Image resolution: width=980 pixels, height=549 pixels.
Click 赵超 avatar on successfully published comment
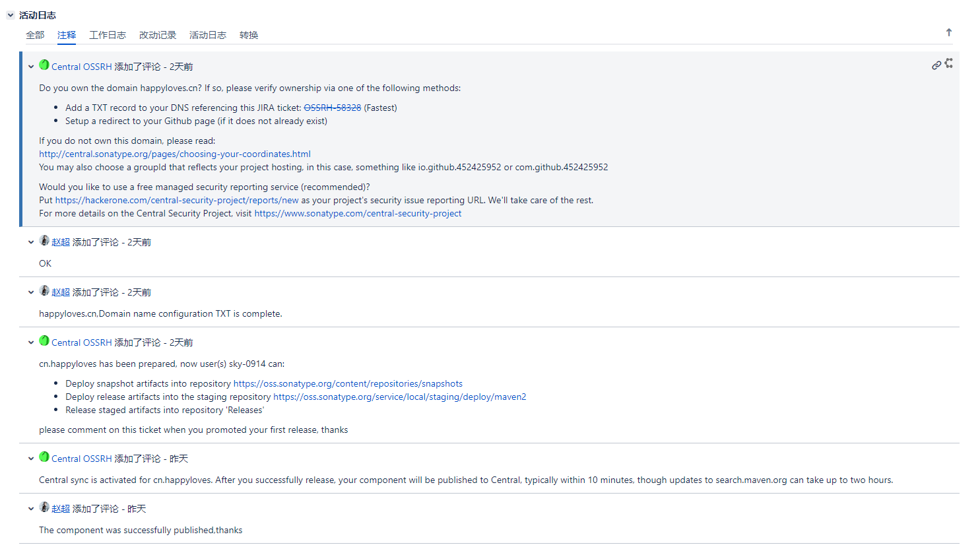click(x=44, y=507)
